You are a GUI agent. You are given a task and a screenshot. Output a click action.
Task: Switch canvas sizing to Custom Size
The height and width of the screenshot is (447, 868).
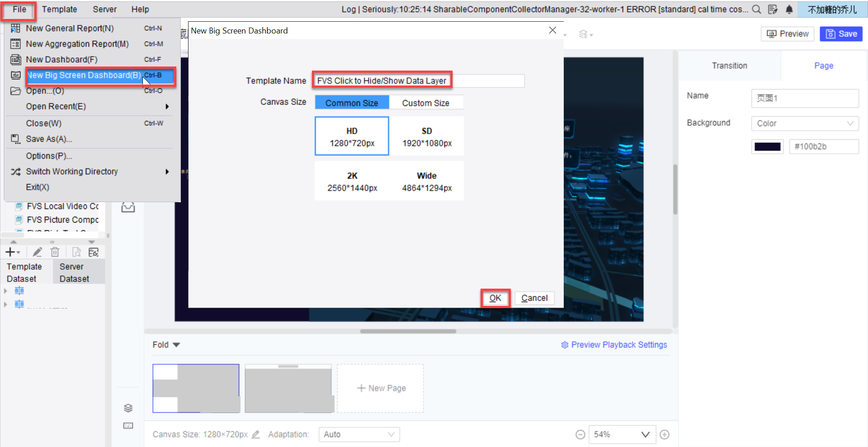click(x=426, y=102)
